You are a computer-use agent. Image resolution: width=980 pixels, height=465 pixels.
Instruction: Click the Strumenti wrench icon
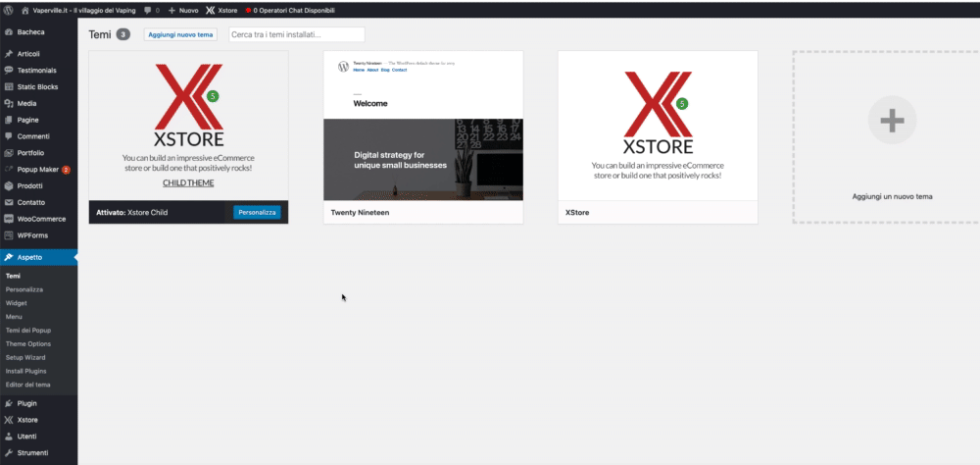click(9, 452)
